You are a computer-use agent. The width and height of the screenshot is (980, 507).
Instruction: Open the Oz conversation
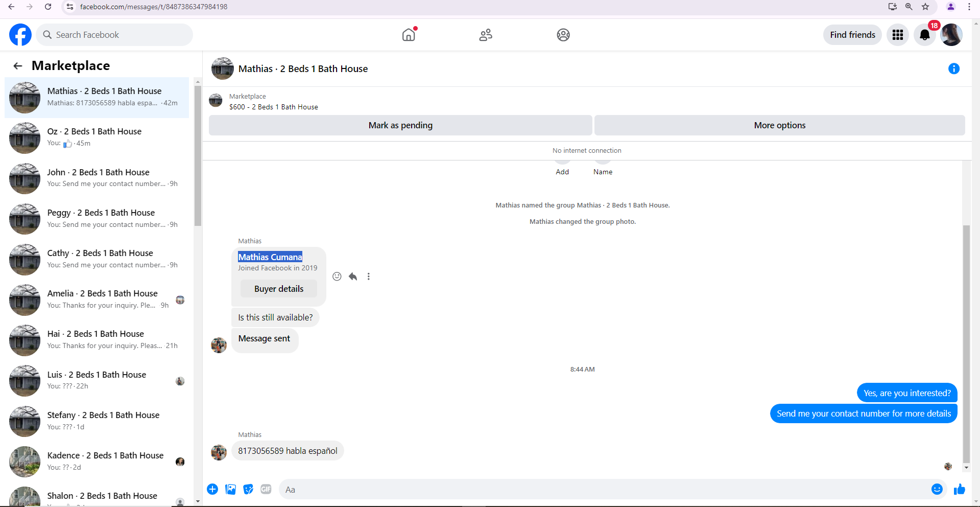[x=97, y=137]
